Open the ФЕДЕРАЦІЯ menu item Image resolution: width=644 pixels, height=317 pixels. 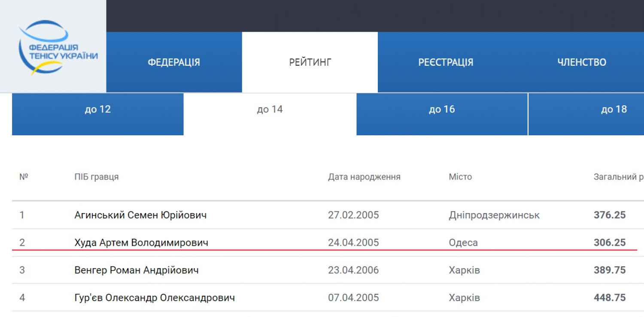174,62
